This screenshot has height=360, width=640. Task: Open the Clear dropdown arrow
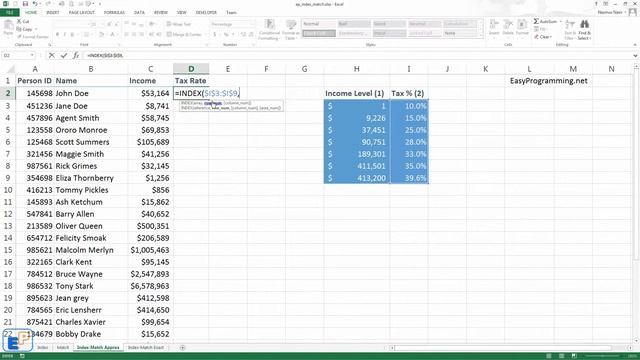(x=551, y=37)
